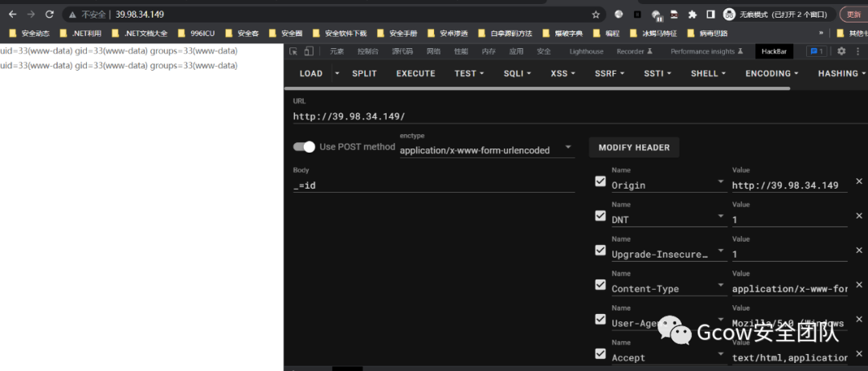Show hidden bookmarks via » chevron
The width and height of the screenshot is (868, 371).
point(821,33)
